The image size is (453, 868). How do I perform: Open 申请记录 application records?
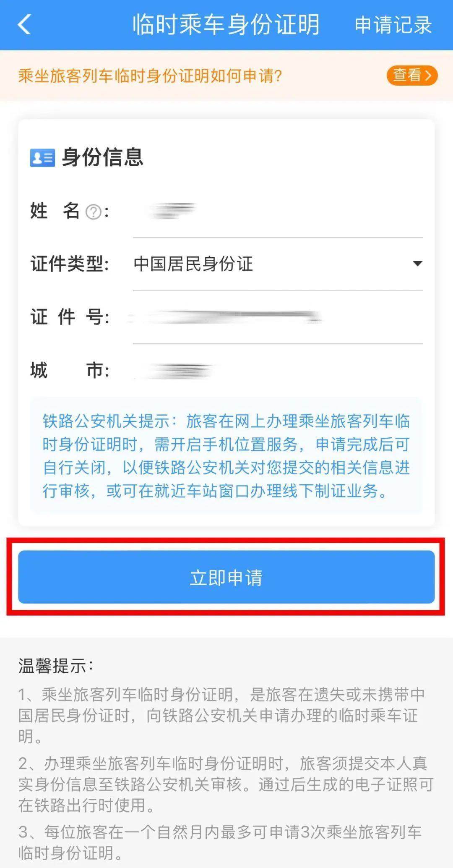click(393, 25)
